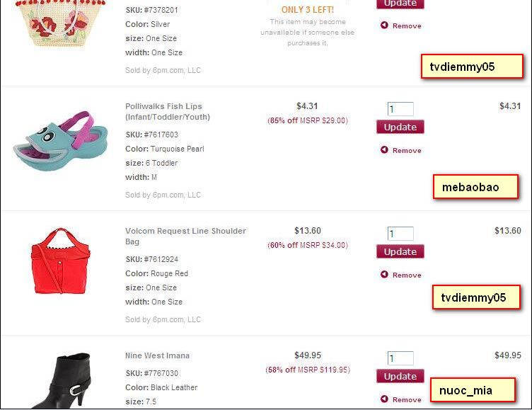Click the nuoc_mia yellow label
532x410 pixels.
(473, 390)
